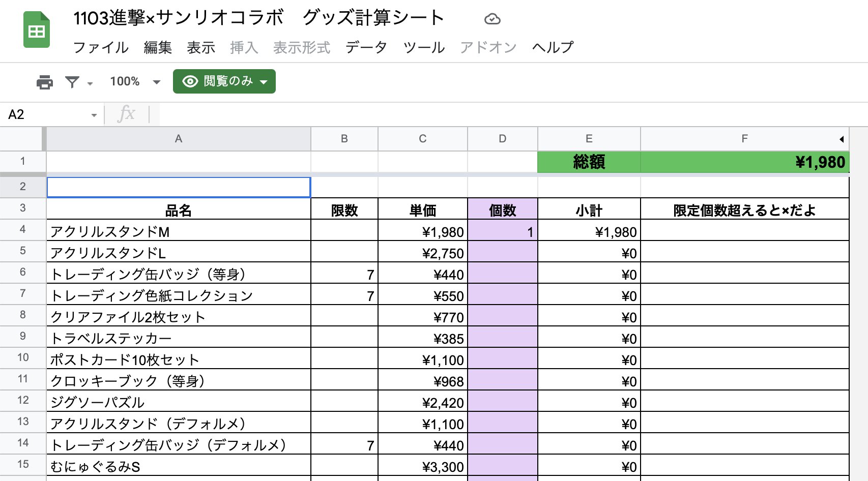
Task: Open the 編集 menu
Action: point(158,47)
